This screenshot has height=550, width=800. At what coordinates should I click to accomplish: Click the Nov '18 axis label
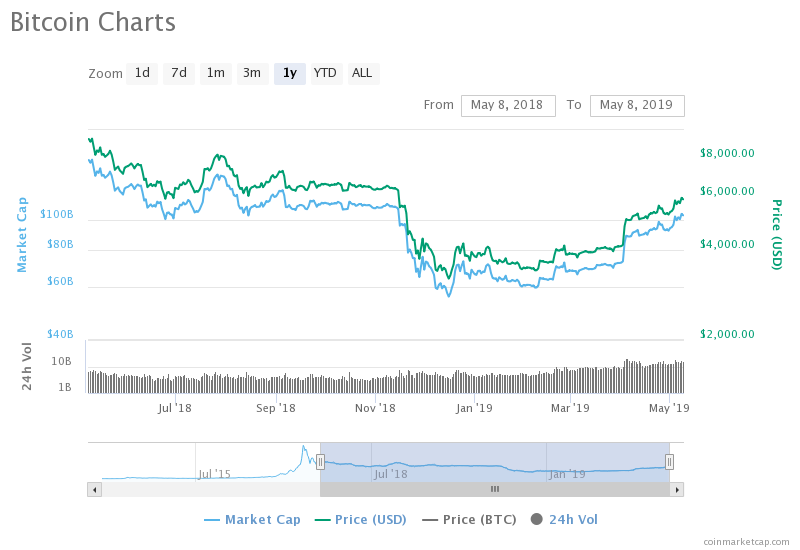pyautogui.click(x=376, y=408)
